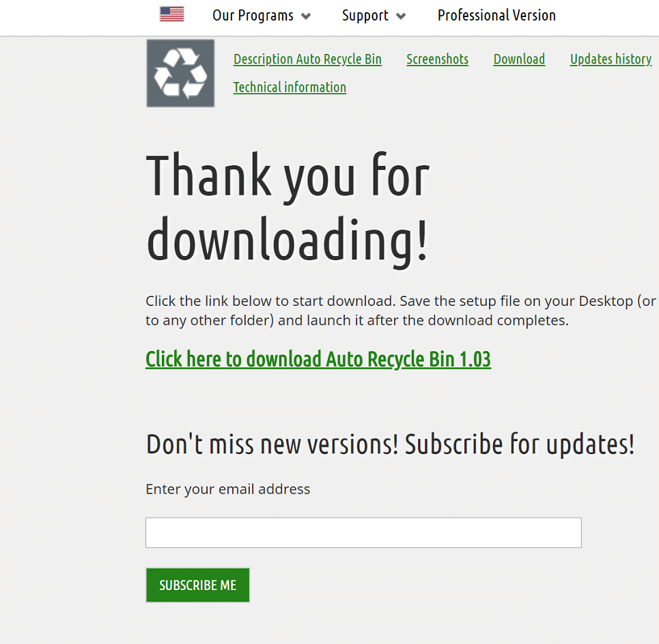Click the 'Enter your email address' label
The height and width of the screenshot is (644, 659).
[228, 489]
